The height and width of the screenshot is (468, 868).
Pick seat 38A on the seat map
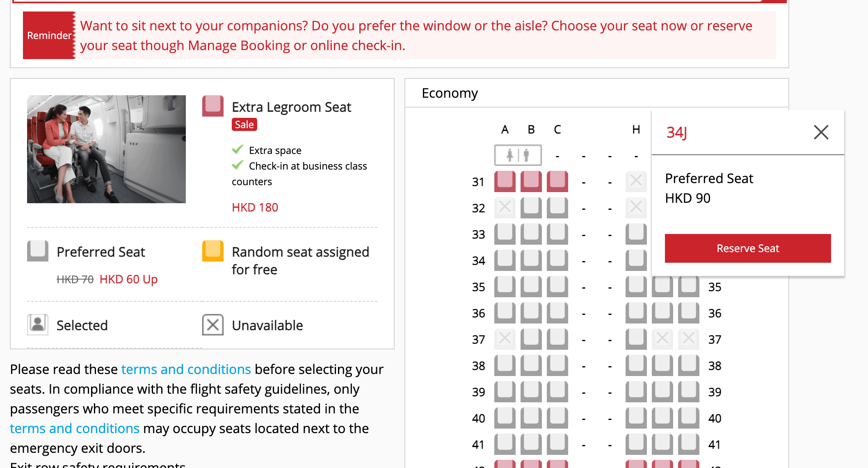[505, 365]
